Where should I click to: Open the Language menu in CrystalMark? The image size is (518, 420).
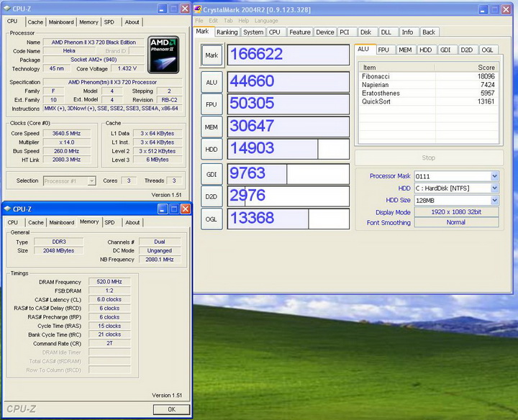(x=266, y=21)
